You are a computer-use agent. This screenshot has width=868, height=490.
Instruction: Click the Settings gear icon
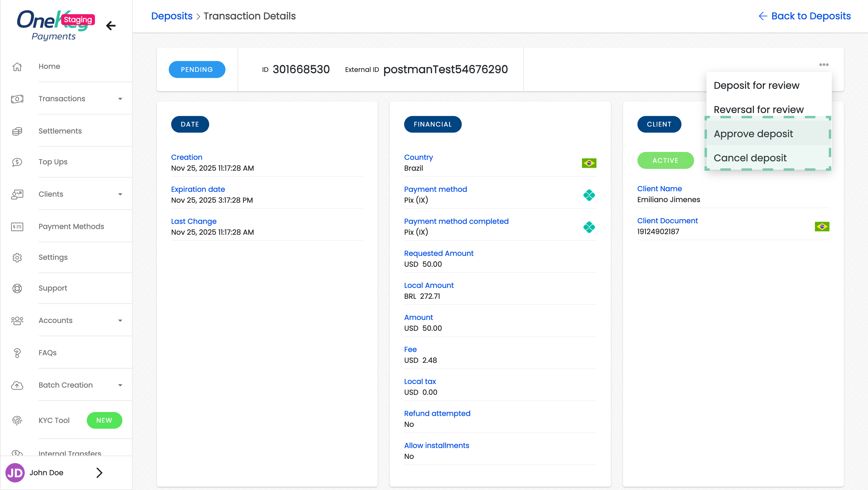click(17, 258)
